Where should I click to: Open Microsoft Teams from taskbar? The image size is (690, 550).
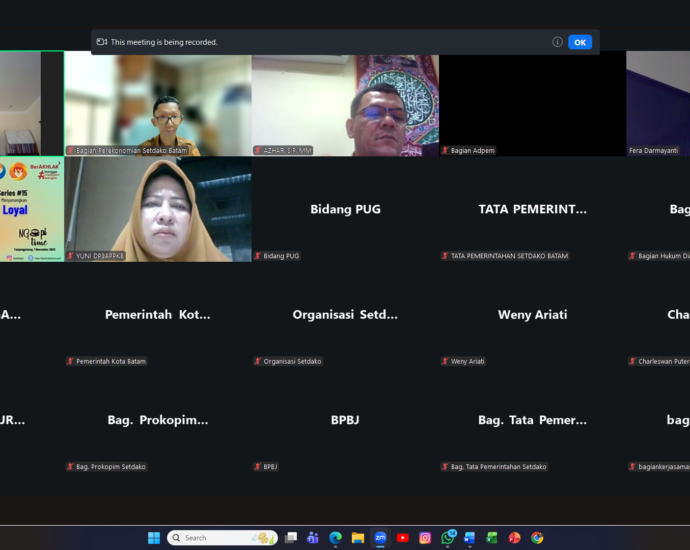313,538
